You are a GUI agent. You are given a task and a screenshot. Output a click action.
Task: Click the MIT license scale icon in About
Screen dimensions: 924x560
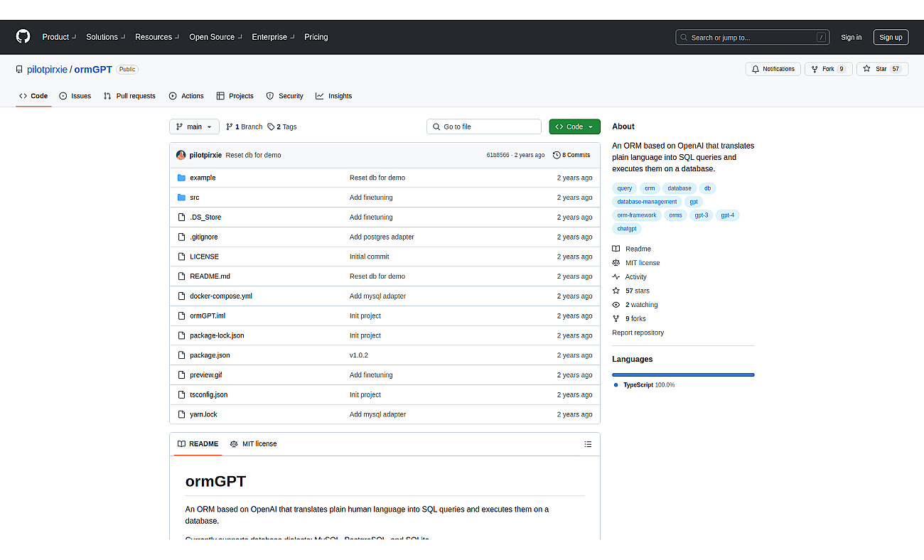(x=616, y=263)
